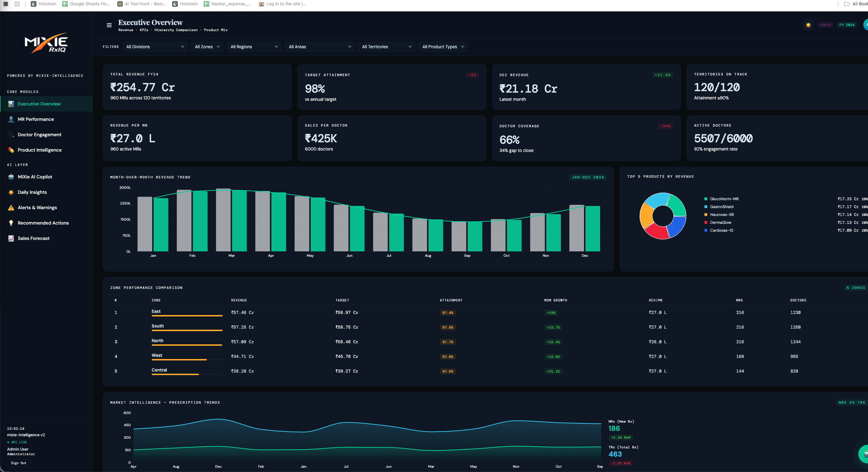Open Doctor Engagement stethoscope icon
Viewport: 868px width, 472px height.
[11, 135]
